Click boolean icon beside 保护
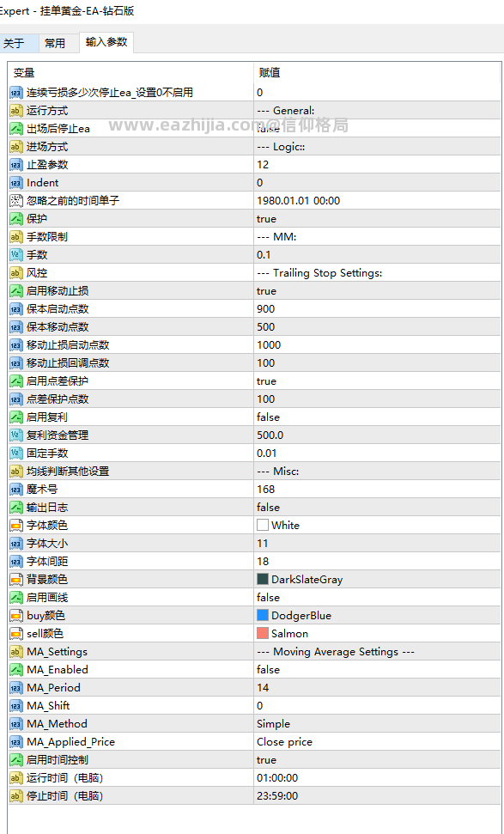 pyautogui.click(x=16, y=219)
